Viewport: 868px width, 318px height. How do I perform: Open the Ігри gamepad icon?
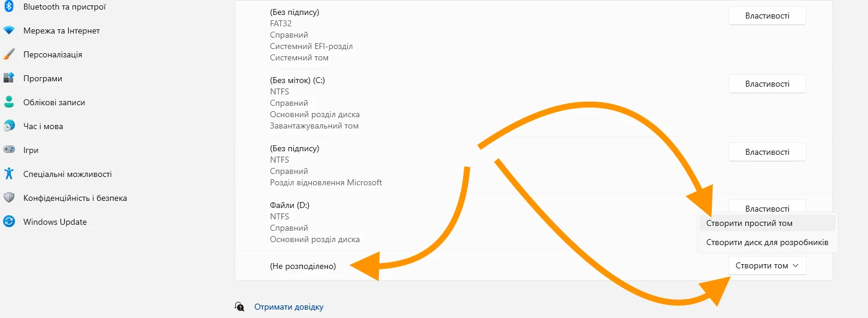coord(8,150)
